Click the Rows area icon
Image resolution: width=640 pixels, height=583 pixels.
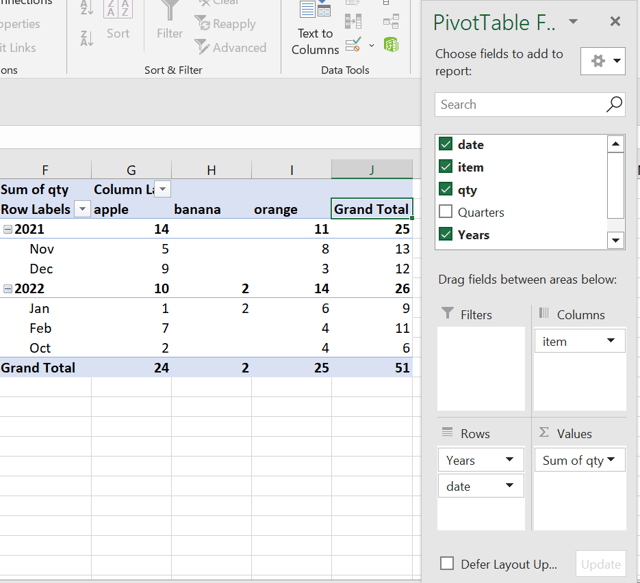coord(447,432)
